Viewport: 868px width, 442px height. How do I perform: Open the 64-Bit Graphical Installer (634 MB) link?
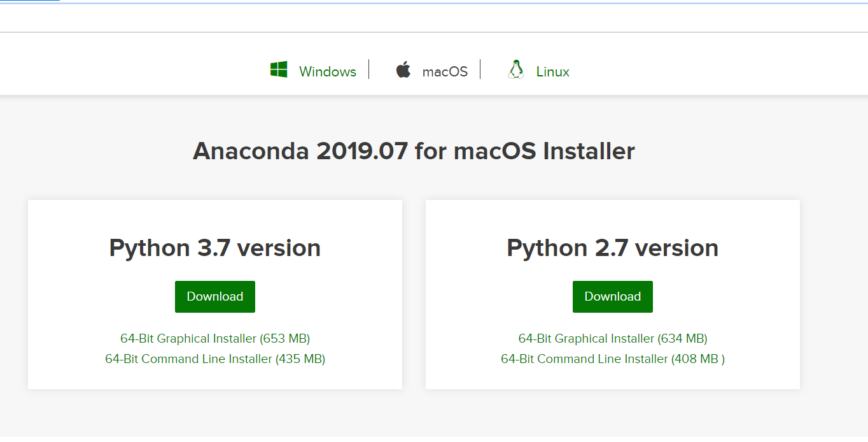click(x=612, y=338)
